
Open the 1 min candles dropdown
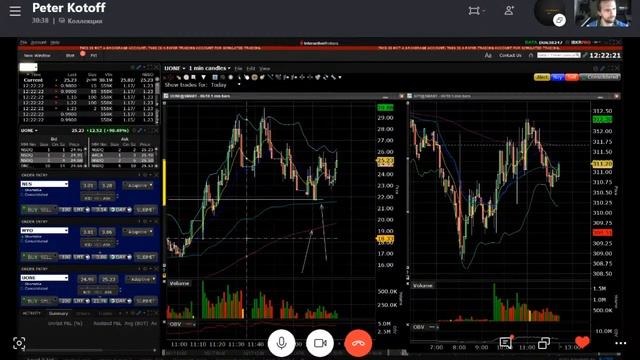click(x=209, y=68)
